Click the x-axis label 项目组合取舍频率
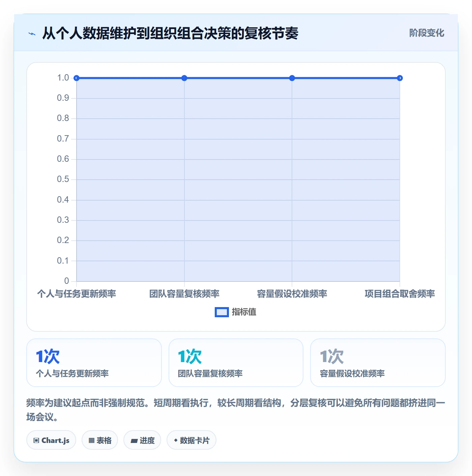Image resolution: width=472 pixels, height=476 pixels. tap(400, 294)
